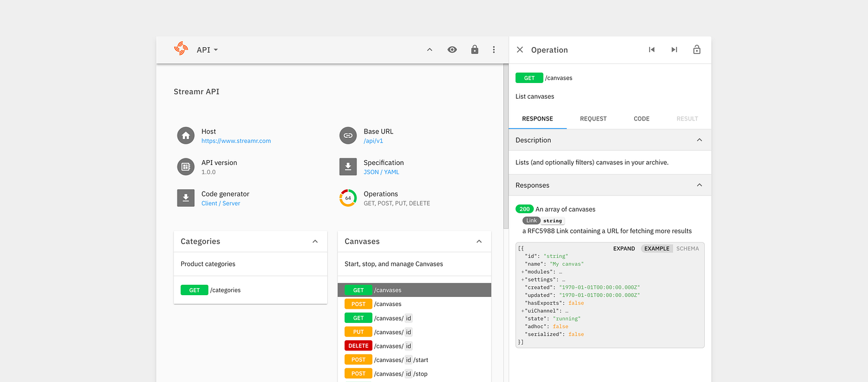868x382 pixels.
Task: Collapse the Description section
Action: [x=699, y=140]
